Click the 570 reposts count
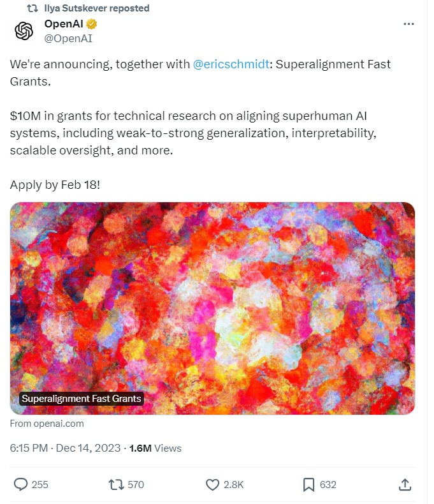The height and width of the screenshot is (504, 434). pyautogui.click(x=136, y=485)
